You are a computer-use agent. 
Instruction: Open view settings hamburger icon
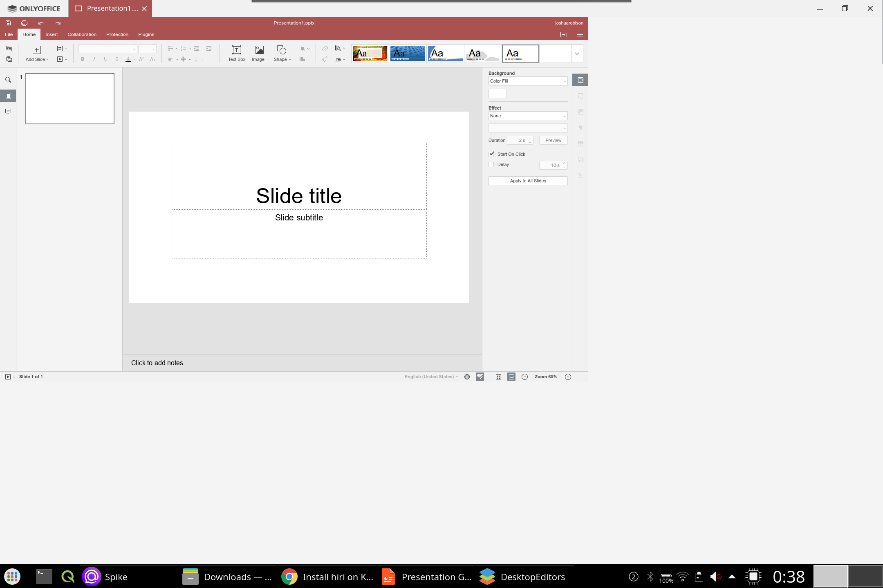pos(580,34)
